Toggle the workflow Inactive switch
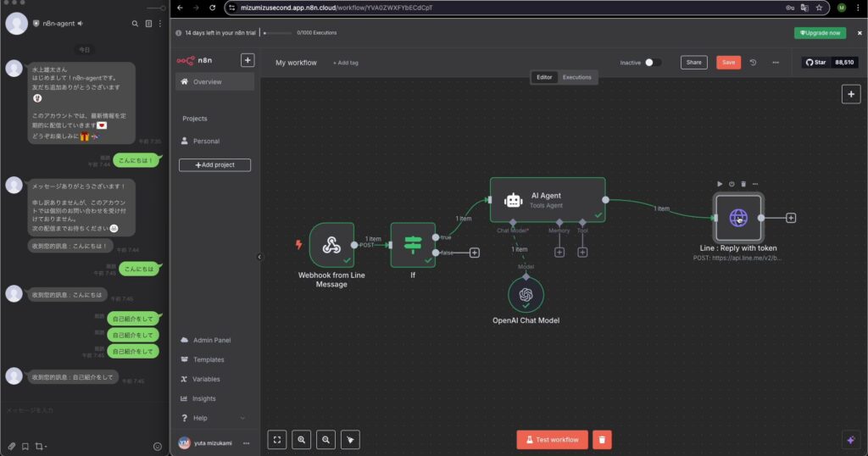 [653, 63]
